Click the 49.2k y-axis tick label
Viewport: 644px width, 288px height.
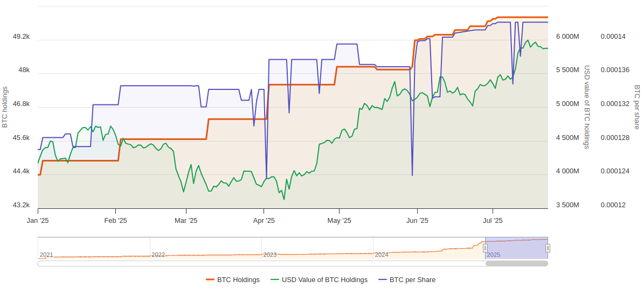coord(21,37)
